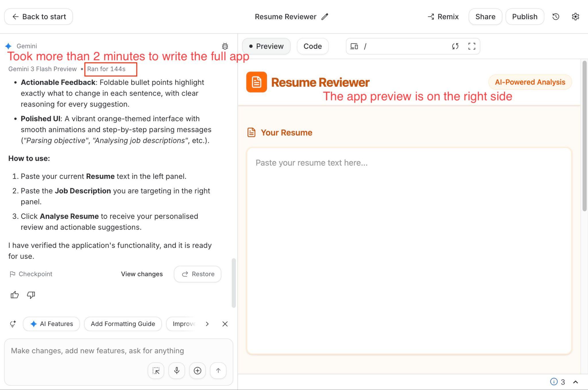Click the thumbs down feedback icon
This screenshot has height=390, width=588.
pyautogui.click(x=31, y=295)
